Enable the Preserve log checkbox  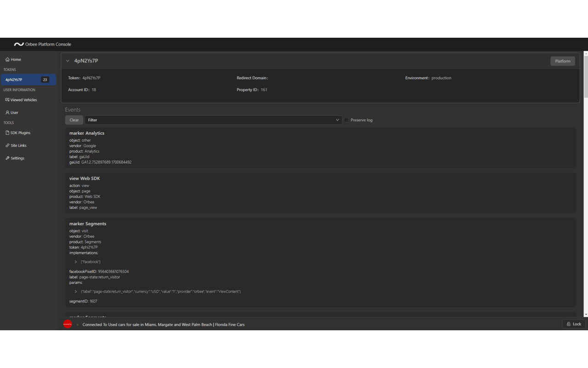click(x=346, y=120)
